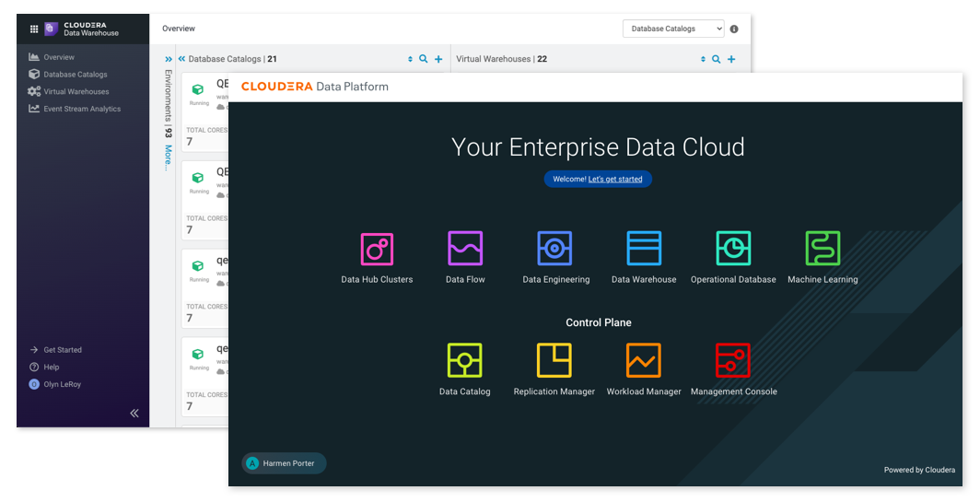This screenshot has height=502, width=980.
Task: Click the Cloudera Data Warehouse purple logo icon
Action: [52, 29]
